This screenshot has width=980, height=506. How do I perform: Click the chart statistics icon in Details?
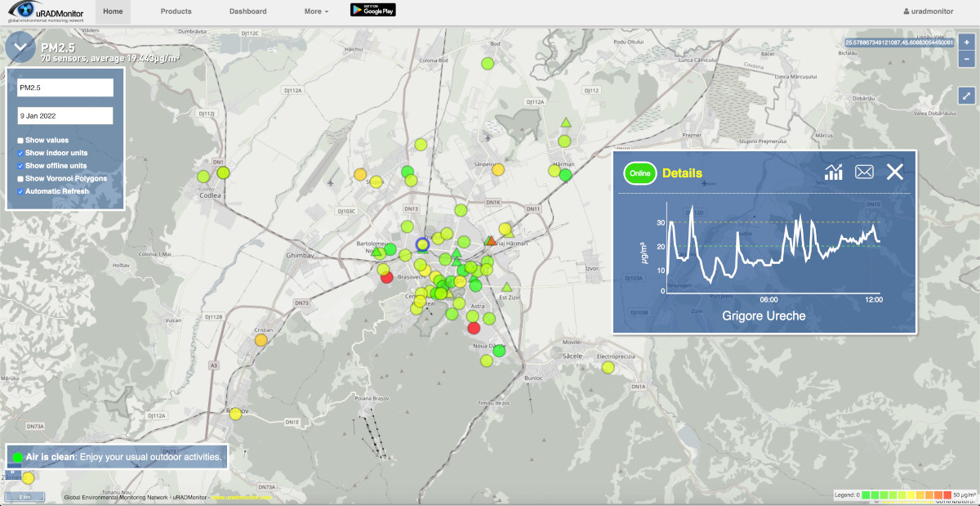coord(834,172)
